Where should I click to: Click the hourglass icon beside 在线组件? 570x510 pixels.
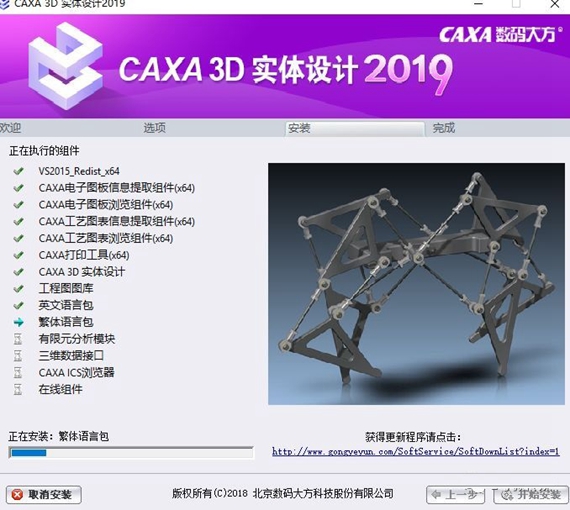tap(17, 390)
